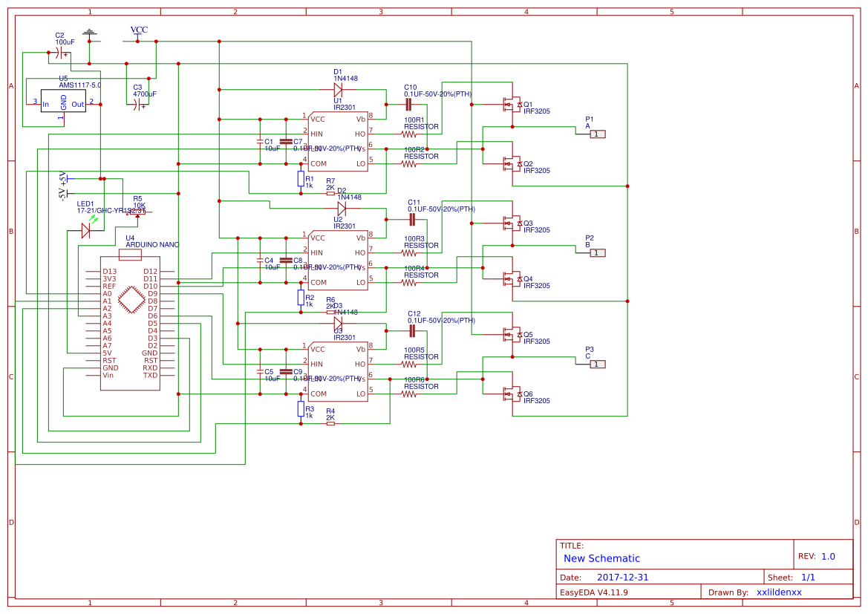Click the ground symbol above C2
Image resolution: width=868 pixels, height=614 pixels.
tap(89, 33)
